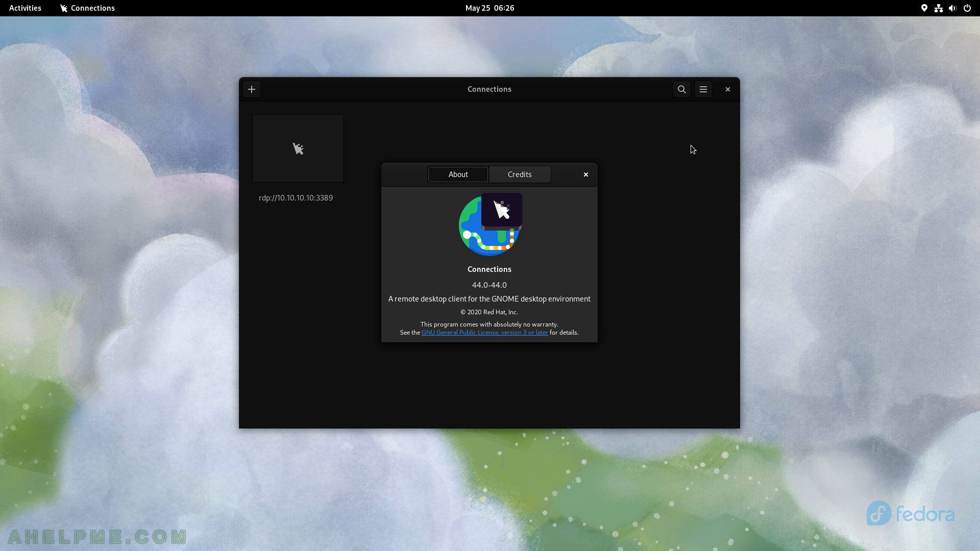Open Activities overview
This screenshot has height=551, width=980.
[25, 8]
